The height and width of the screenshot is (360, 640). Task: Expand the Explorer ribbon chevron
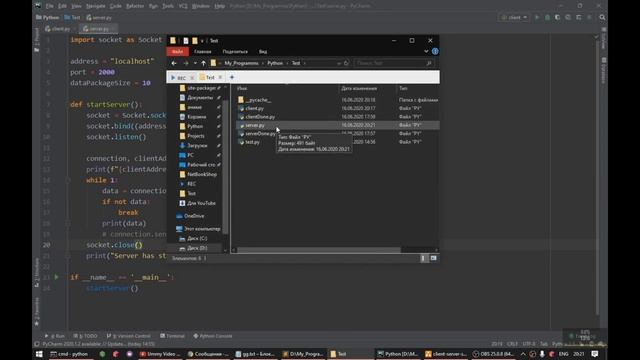point(426,51)
